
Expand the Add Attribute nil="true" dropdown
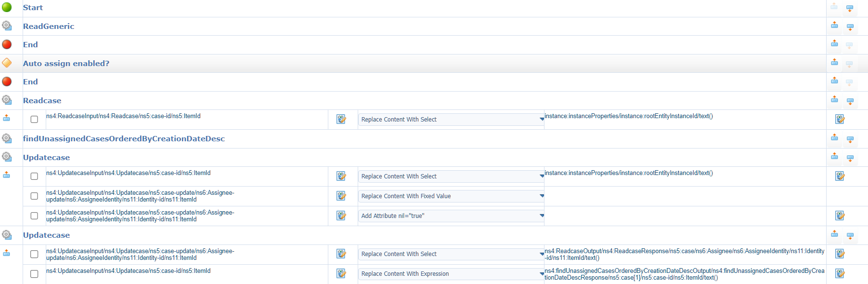451,216
